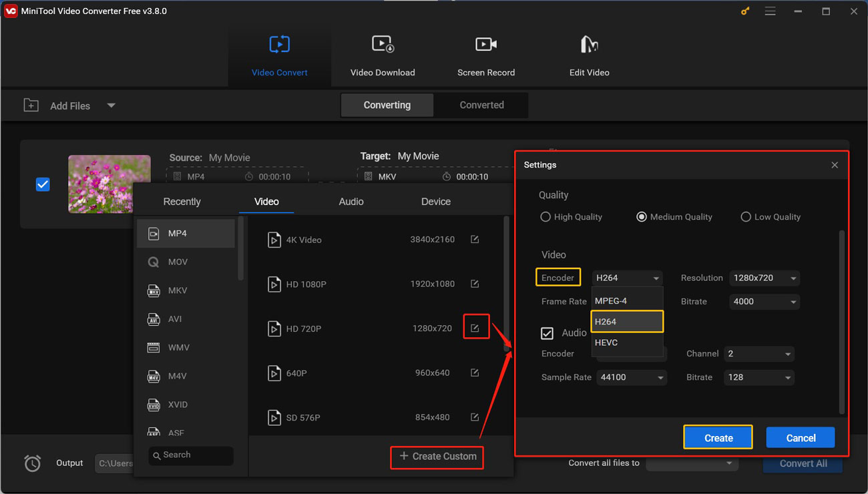Click the Convert All button

point(803,463)
